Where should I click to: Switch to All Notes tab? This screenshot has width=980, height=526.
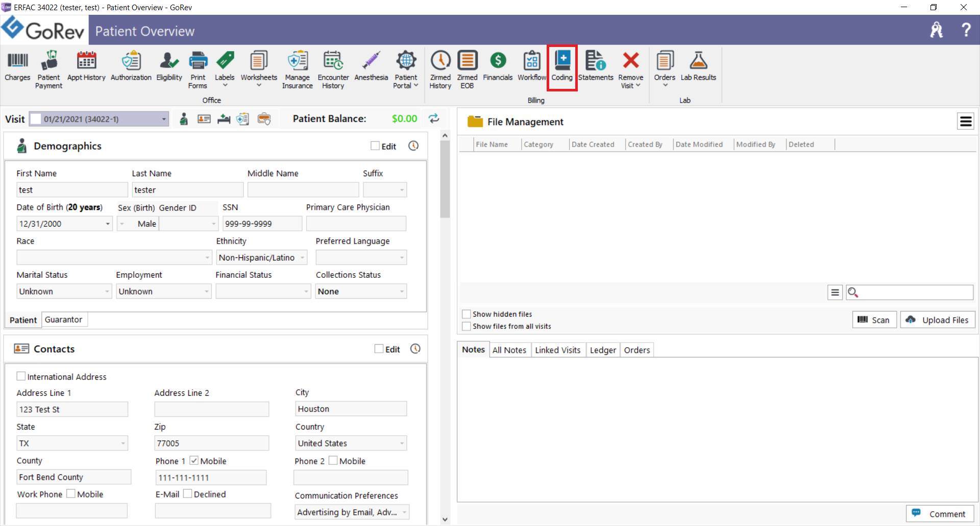pos(509,350)
